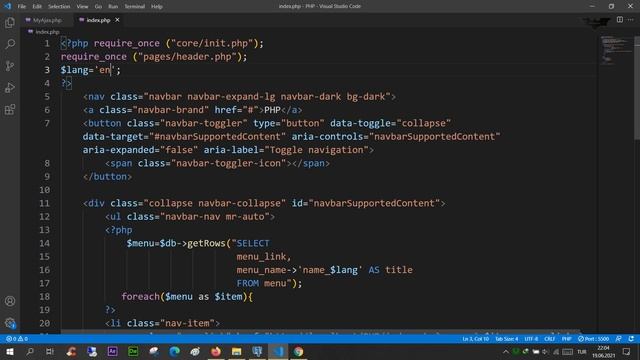Image resolution: width=640 pixels, height=360 pixels.
Task: Place cursor in "core/init.php" string
Action: coord(212,43)
